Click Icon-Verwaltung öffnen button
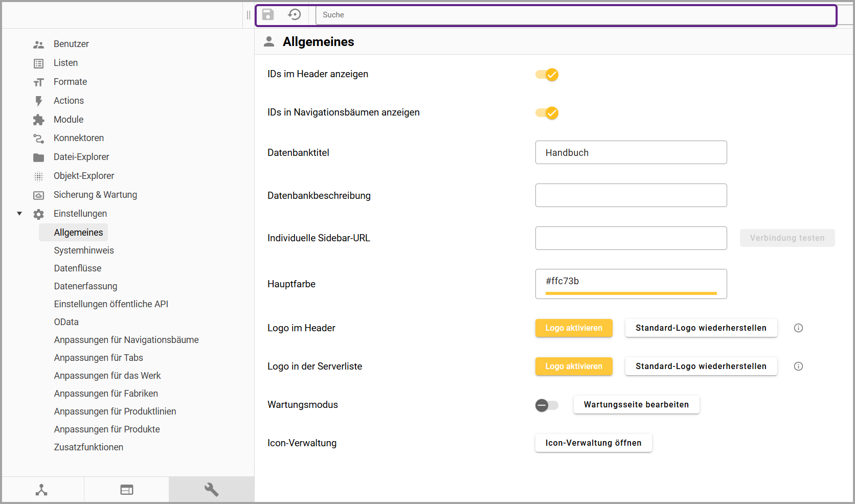 pyautogui.click(x=593, y=443)
